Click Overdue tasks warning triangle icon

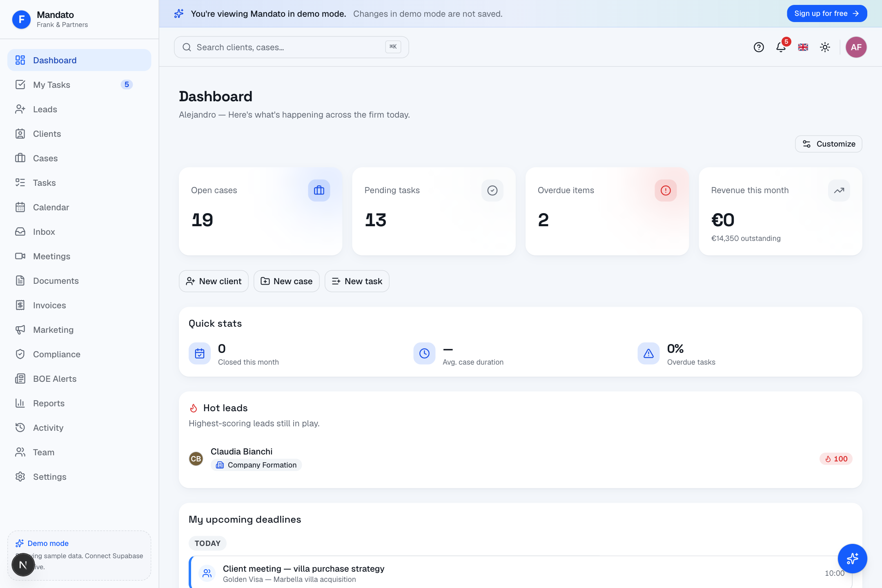coord(648,354)
